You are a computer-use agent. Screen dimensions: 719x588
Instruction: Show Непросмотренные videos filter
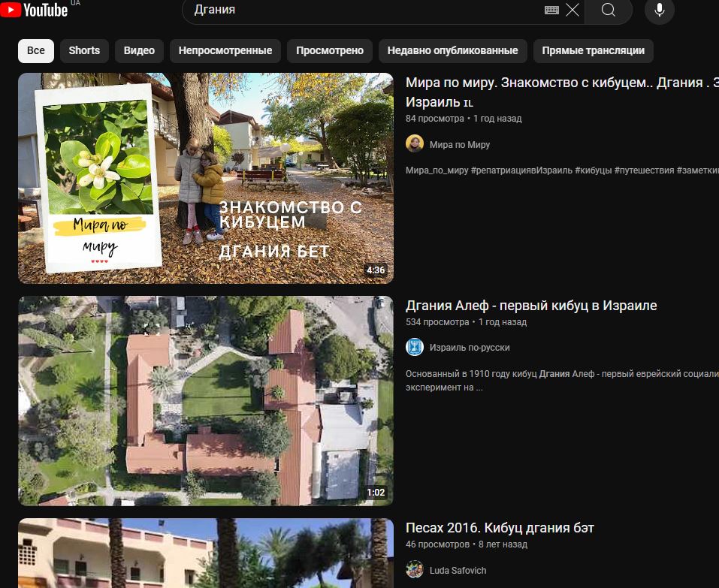pos(225,51)
